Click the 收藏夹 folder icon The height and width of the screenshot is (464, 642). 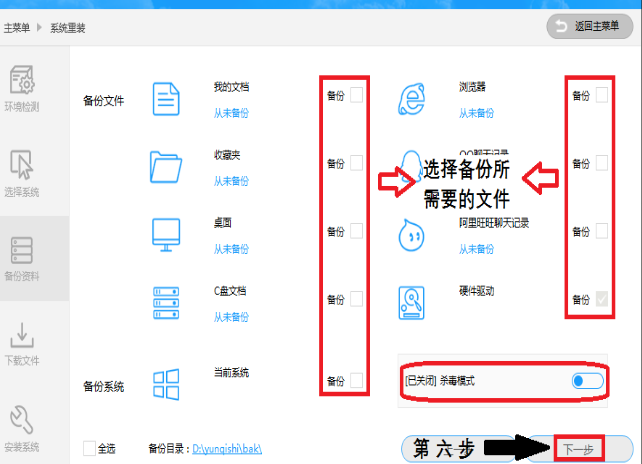[x=166, y=167]
